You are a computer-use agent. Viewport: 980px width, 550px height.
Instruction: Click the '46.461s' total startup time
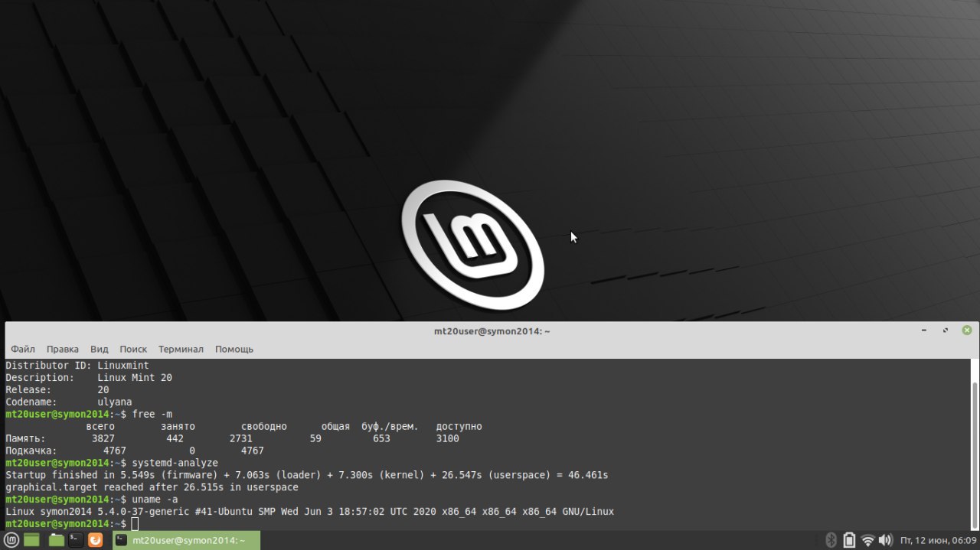click(x=588, y=475)
